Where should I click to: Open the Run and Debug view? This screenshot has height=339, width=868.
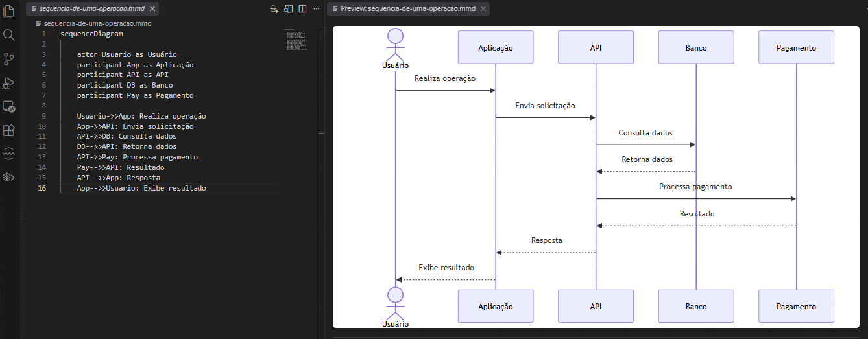pyautogui.click(x=9, y=83)
